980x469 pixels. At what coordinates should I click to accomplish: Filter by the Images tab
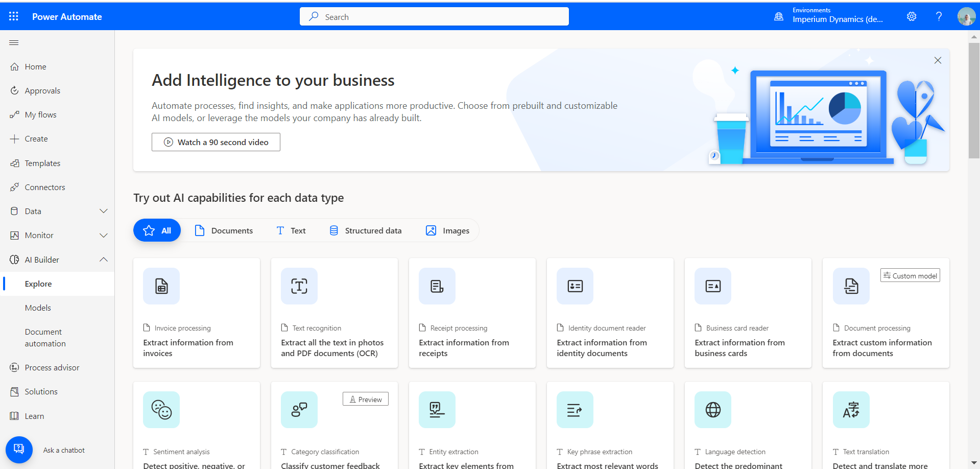pos(447,230)
